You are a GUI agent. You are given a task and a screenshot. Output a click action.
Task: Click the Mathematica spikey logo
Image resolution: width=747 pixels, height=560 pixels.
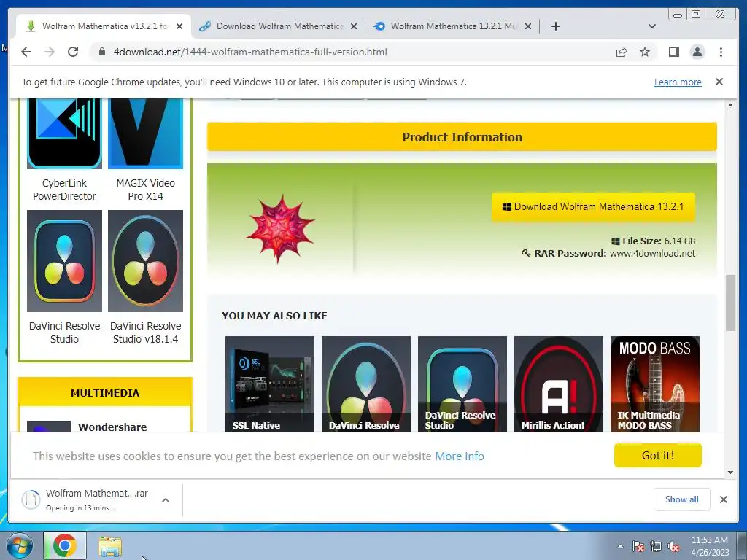pos(279,228)
